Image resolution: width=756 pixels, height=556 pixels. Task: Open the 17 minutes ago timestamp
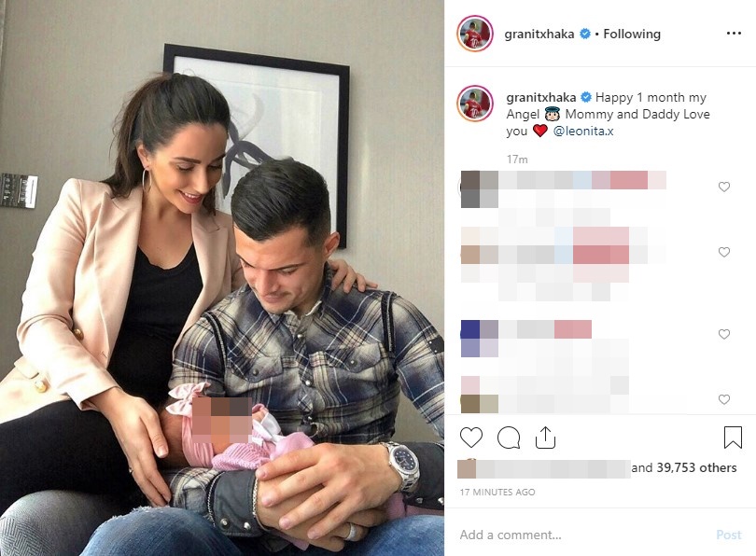[497, 492]
